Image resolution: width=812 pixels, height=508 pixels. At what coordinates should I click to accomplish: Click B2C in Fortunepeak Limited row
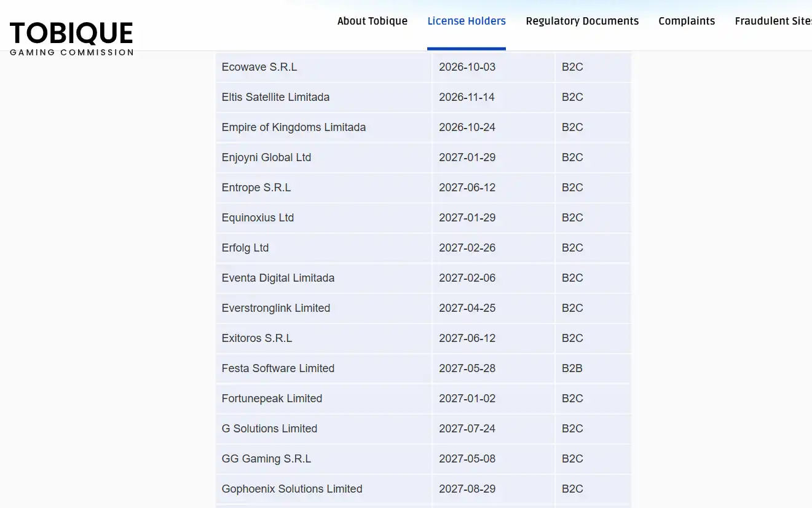pyautogui.click(x=572, y=399)
